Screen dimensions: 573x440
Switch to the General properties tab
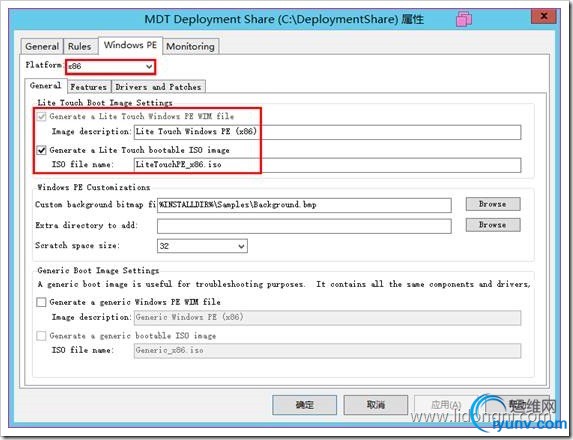tap(42, 46)
